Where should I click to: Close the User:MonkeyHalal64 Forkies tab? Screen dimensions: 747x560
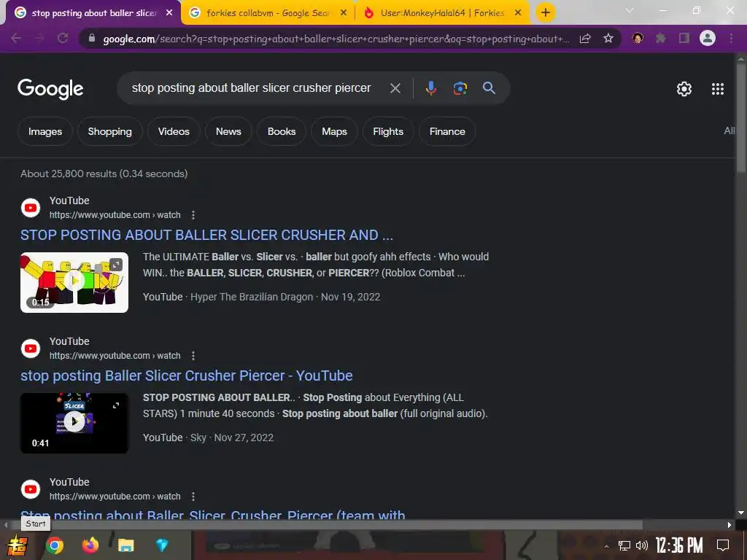click(518, 13)
